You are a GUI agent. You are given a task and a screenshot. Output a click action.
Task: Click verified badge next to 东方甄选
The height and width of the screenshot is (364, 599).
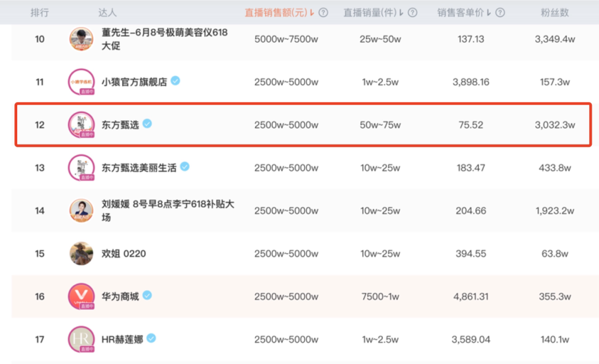[x=147, y=124]
